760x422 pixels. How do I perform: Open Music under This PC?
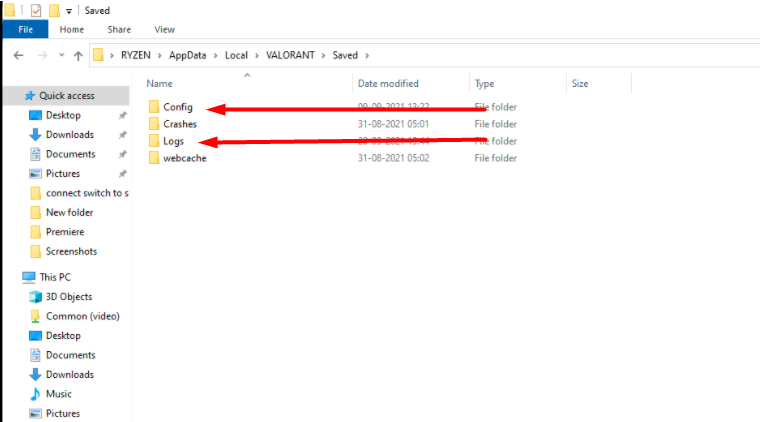pyautogui.click(x=59, y=394)
